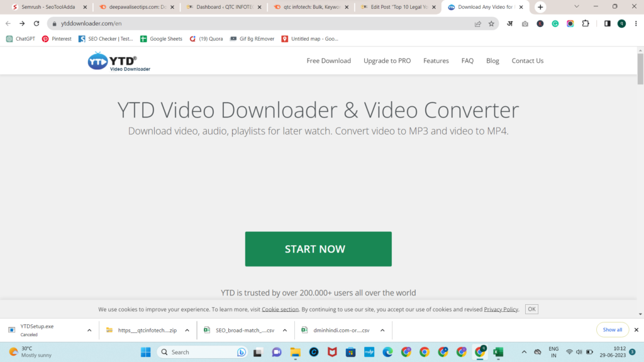The image size is (644, 362).
Task: Open Upgrade to PRO page
Action: click(387, 61)
